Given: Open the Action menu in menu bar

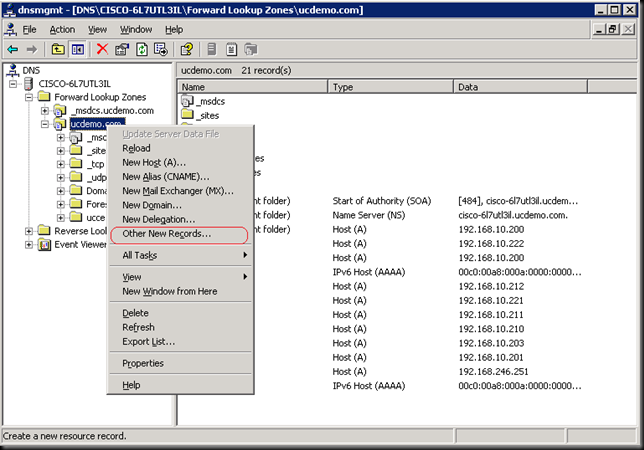Looking at the screenshot, I should [x=62, y=30].
